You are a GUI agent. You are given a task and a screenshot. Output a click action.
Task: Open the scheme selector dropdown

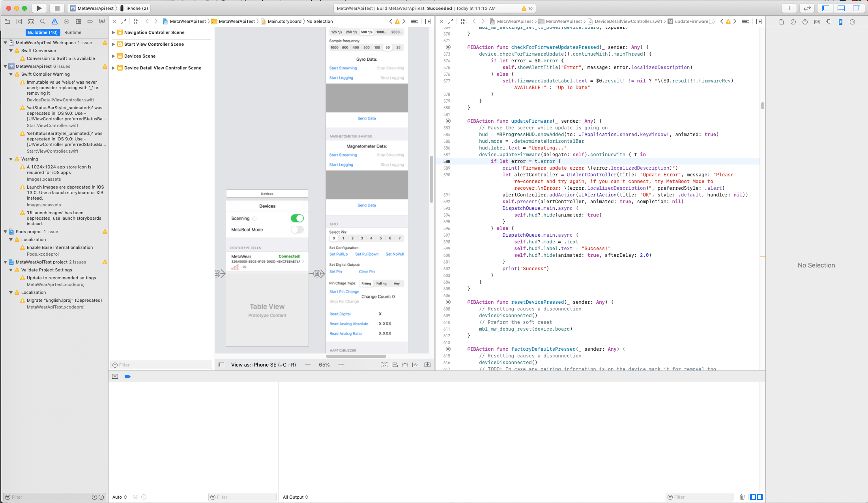coord(93,8)
